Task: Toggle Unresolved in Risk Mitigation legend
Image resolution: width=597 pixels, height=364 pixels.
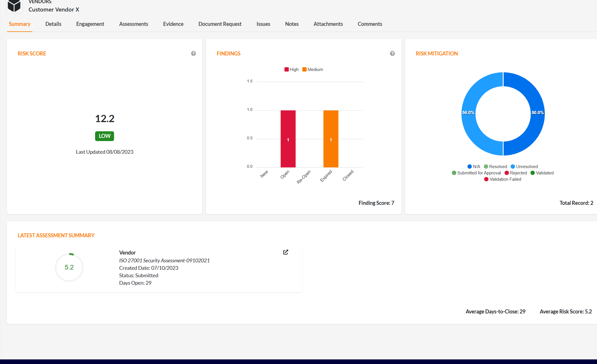Action: 524,167
